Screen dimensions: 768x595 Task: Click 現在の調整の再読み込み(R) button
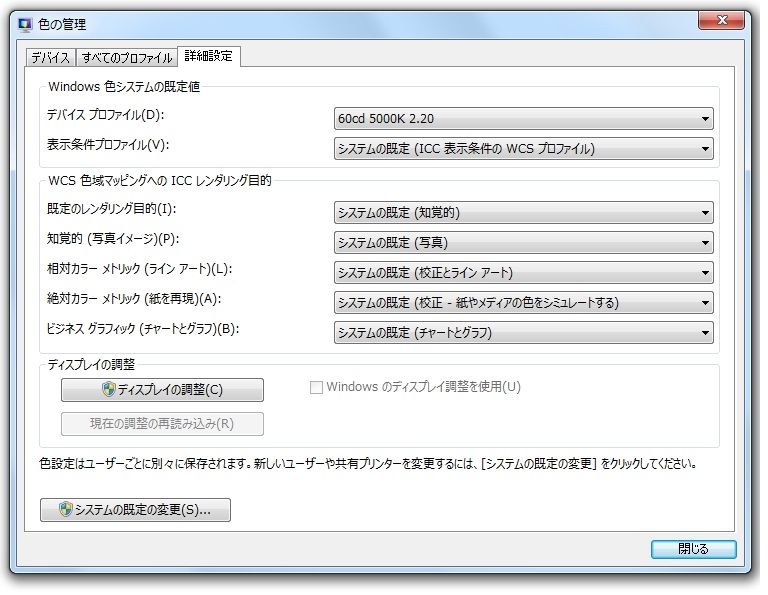[162, 424]
